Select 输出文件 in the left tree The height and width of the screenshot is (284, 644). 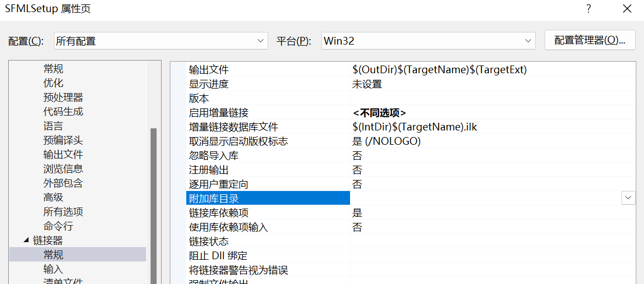coord(63,155)
